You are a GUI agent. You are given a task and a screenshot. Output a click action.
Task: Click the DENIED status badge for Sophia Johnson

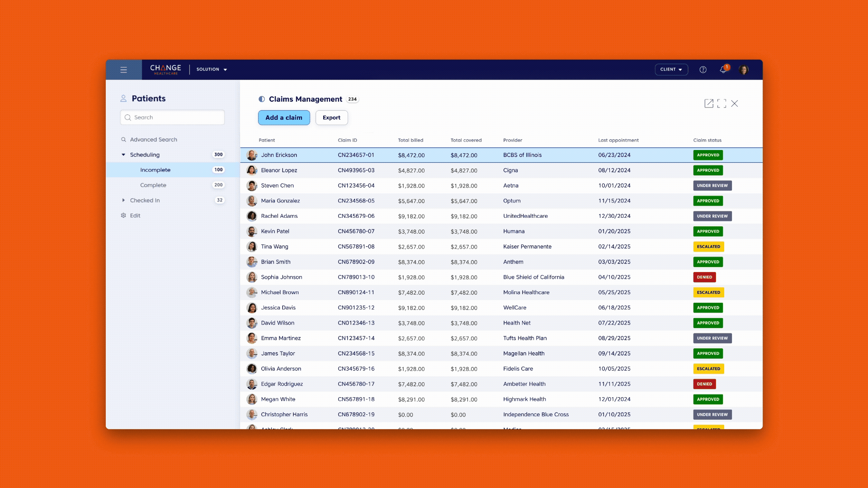[x=704, y=277]
